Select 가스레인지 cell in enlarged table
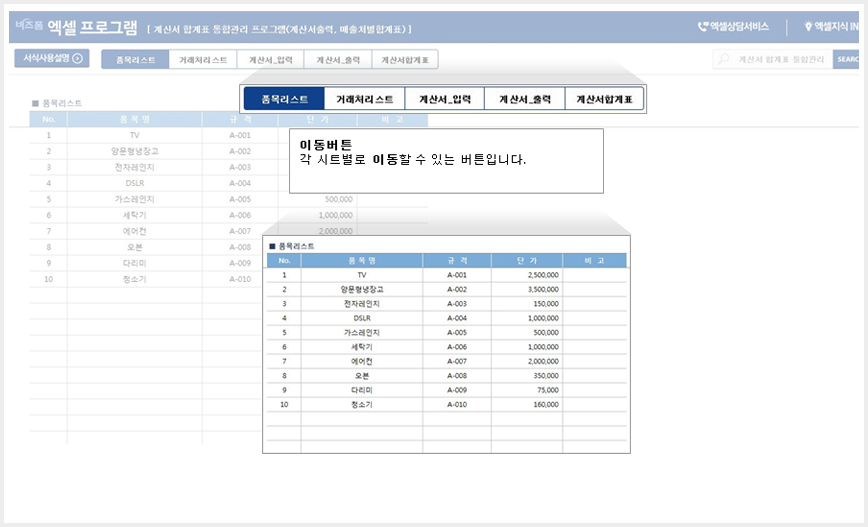 361,333
